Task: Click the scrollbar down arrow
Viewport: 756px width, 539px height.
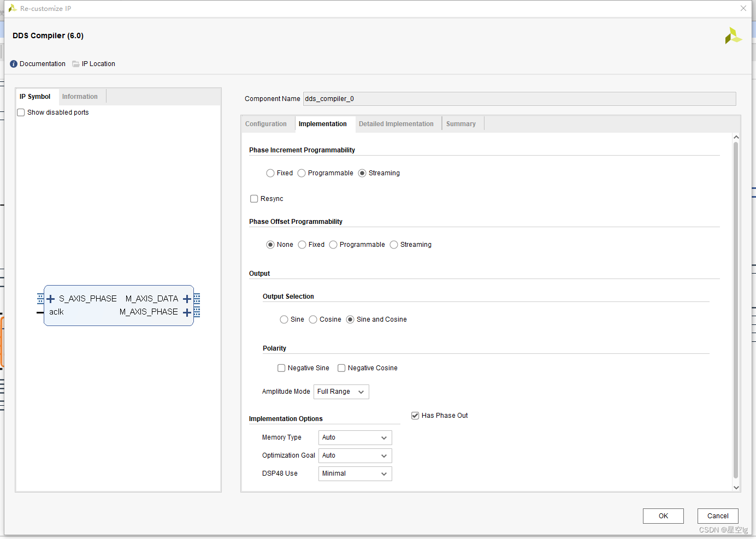Action: [x=736, y=488]
